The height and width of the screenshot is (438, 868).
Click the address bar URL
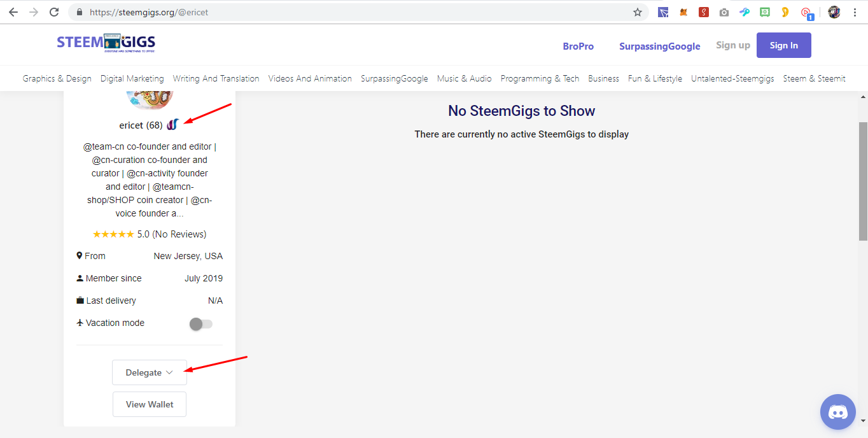click(x=149, y=12)
